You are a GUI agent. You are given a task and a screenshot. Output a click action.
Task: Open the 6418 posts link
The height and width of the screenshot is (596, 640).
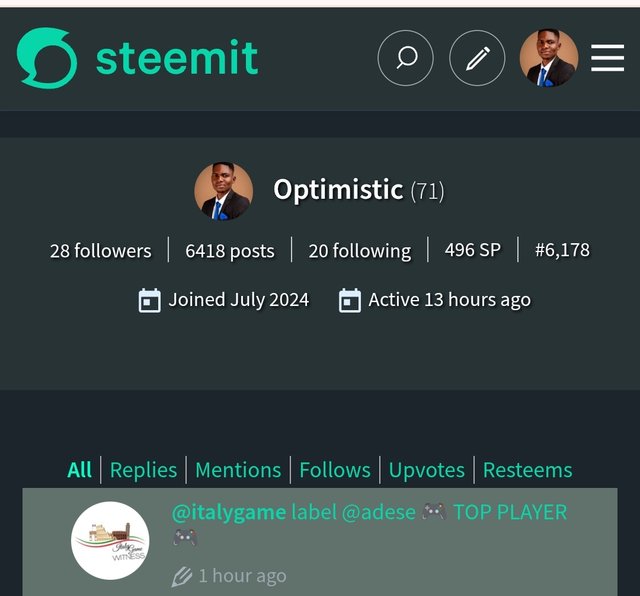(x=230, y=251)
